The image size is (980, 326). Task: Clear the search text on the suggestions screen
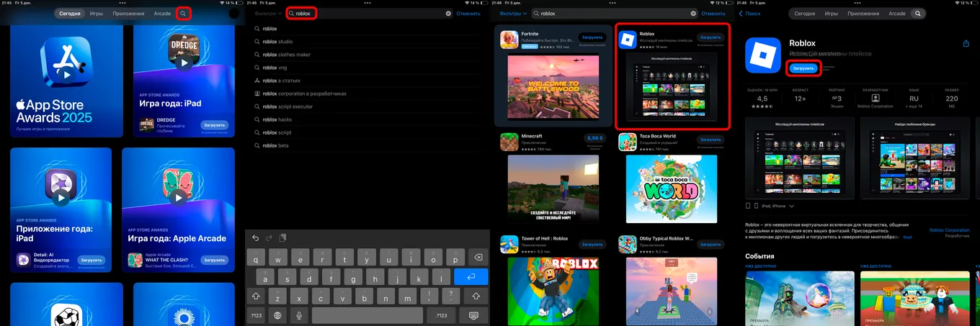448,14
